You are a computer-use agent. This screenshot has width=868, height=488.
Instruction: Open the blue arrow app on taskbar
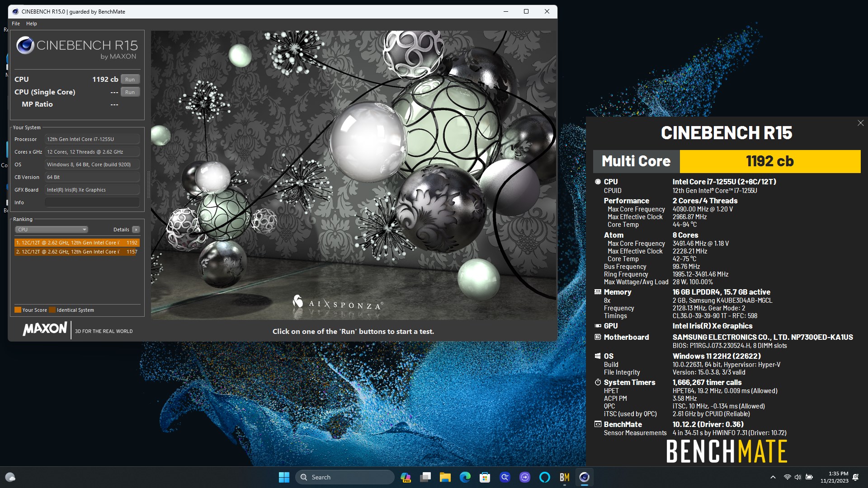coord(505,477)
